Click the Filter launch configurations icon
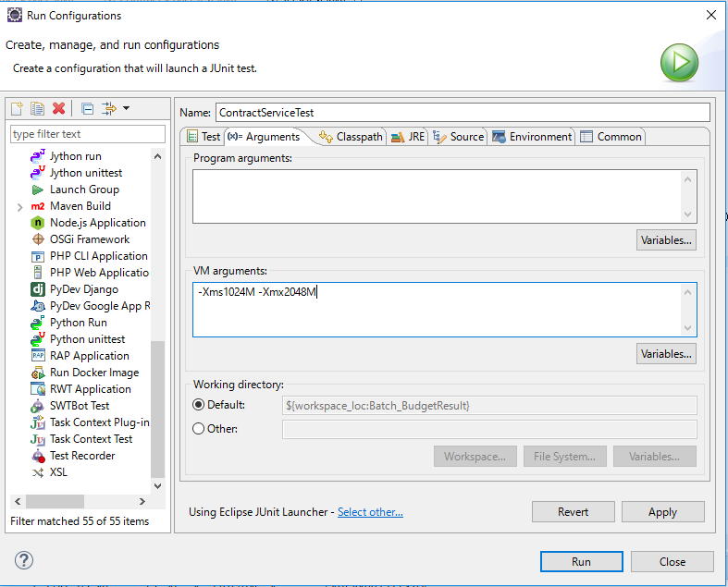Viewport: 728px width, 587px height. point(108,108)
